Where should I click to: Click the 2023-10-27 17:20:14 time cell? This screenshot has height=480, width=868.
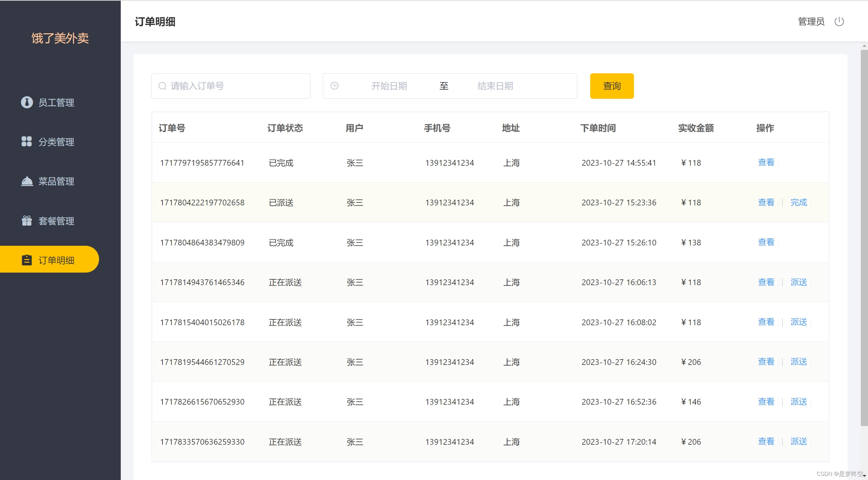pos(619,442)
